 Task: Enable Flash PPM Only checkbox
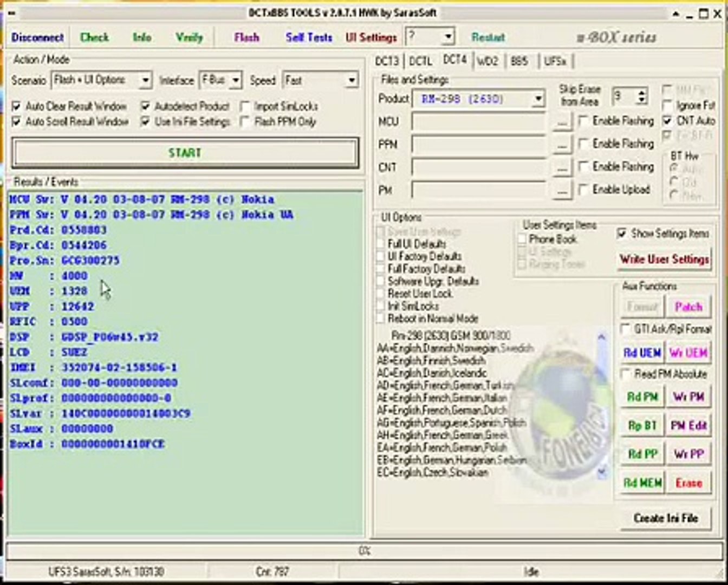245,122
